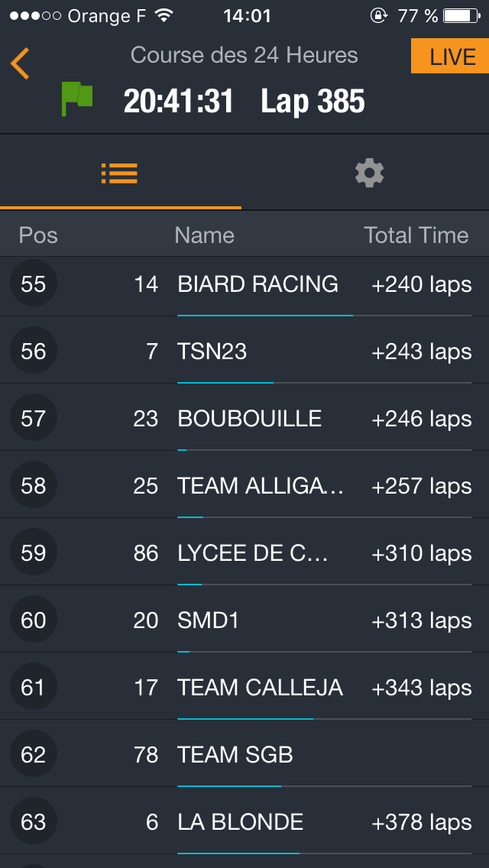Viewport: 489px width, 868px height.
Task: Tap the green flag status icon
Action: (76, 99)
